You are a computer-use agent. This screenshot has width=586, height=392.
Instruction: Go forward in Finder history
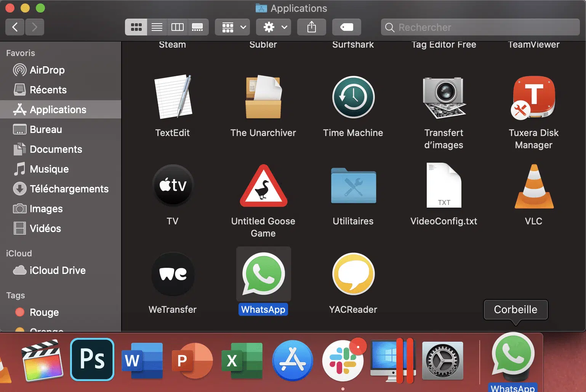(x=35, y=27)
